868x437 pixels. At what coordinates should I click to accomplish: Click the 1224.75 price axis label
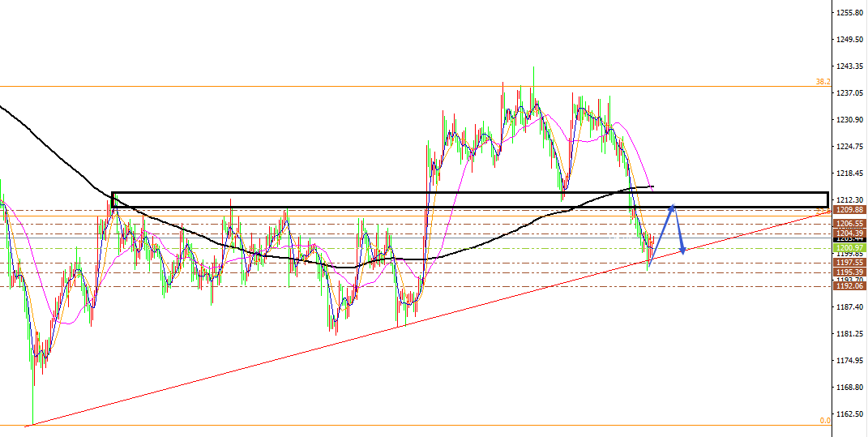(x=851, y=146)
